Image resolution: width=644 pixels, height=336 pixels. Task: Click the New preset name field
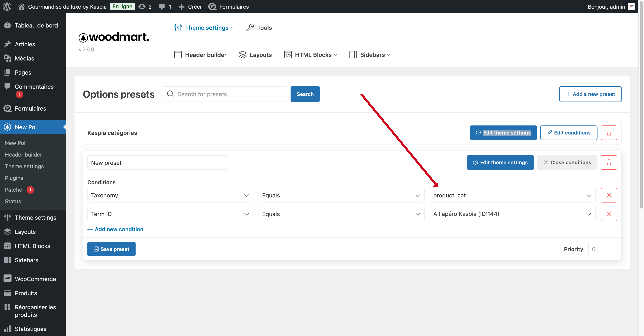(x=157, y=163)
